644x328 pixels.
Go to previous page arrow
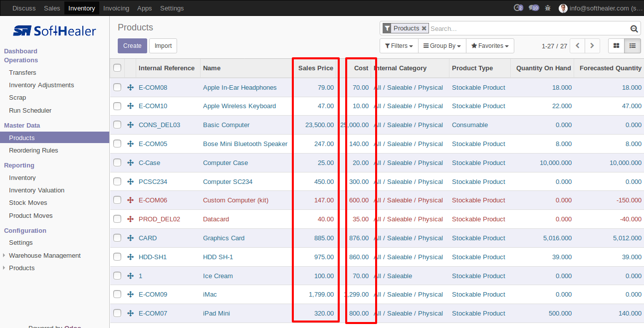577,46
